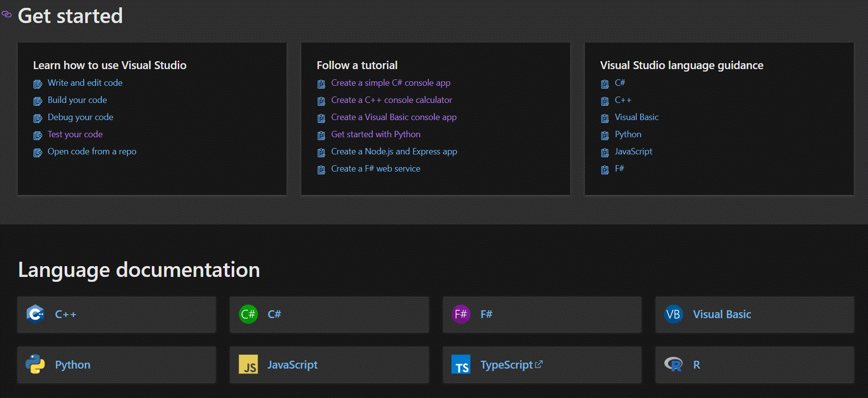Click the blue VB logo icon
This screenshot has height=398, width=868.
(674, 314)
